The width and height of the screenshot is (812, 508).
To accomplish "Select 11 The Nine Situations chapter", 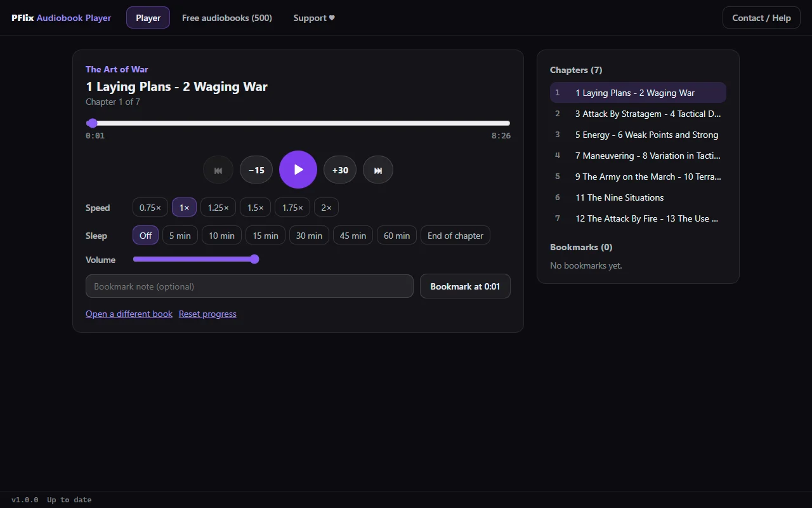I will [x=638, y=197].
